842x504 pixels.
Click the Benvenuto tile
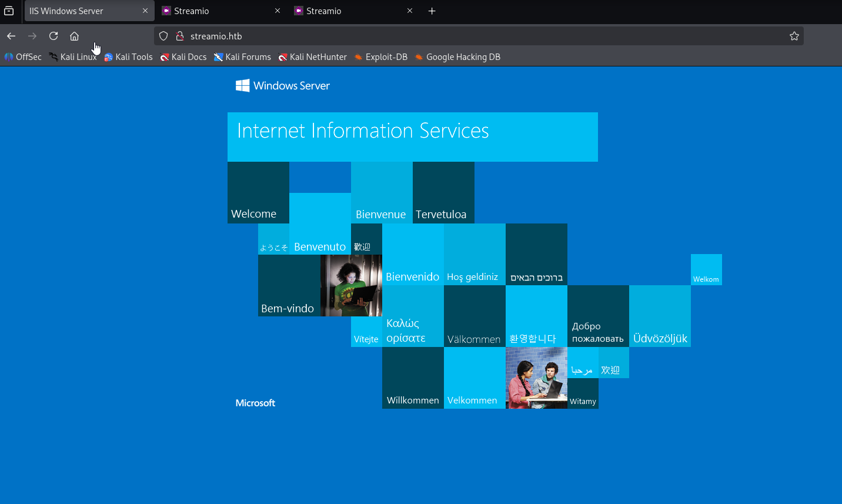click(320, 223)
